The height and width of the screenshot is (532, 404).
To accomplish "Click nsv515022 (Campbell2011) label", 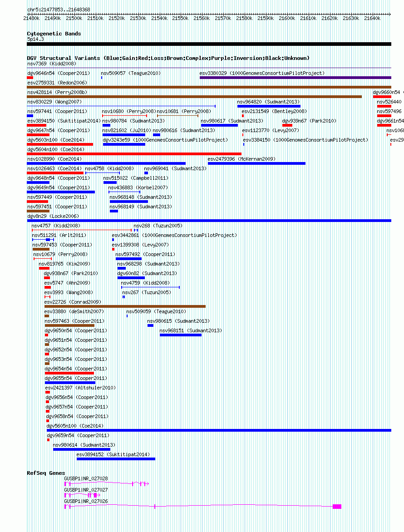I will pos(136,178).
